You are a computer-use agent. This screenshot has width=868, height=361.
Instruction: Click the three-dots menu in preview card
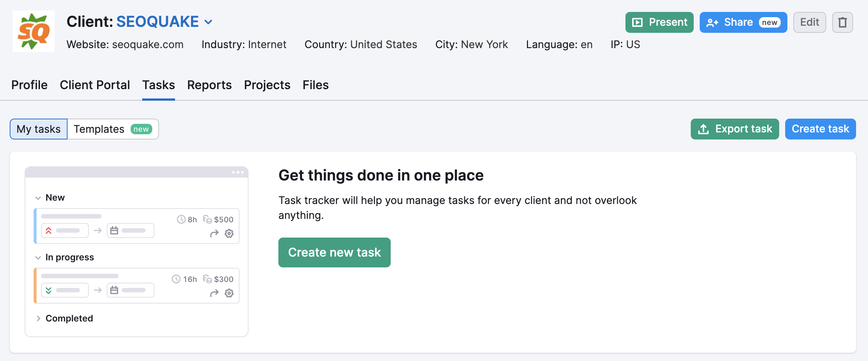[x=238, y=172]
